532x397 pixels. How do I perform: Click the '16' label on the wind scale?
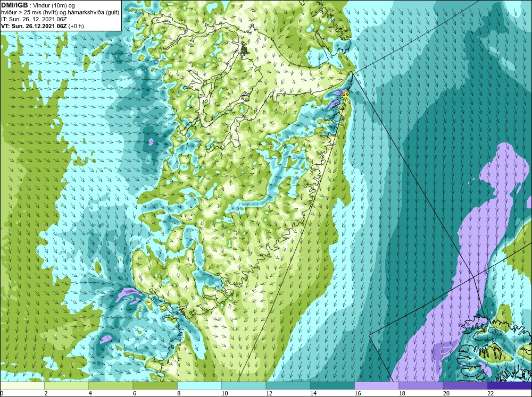tap(358, 393)
